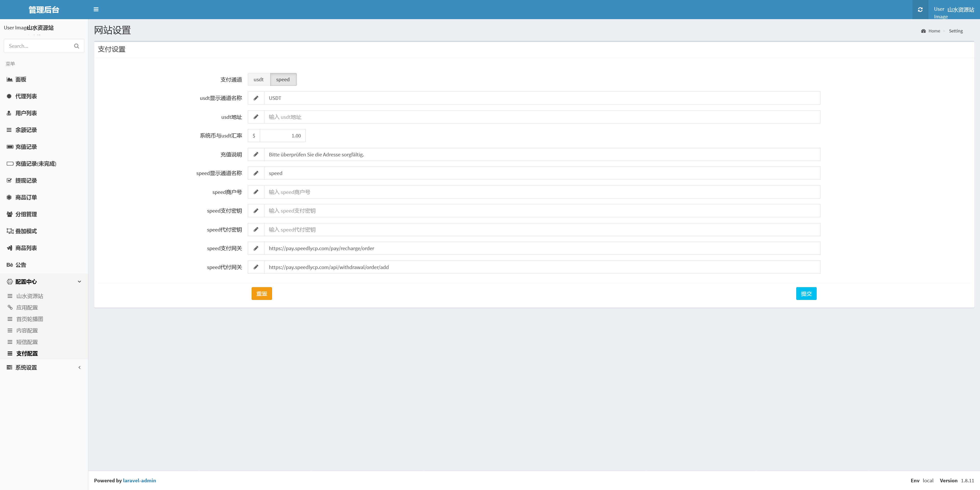Click the Home dashboard breadcrumb icon
980x490 pixels.
[x=923, y=31]
